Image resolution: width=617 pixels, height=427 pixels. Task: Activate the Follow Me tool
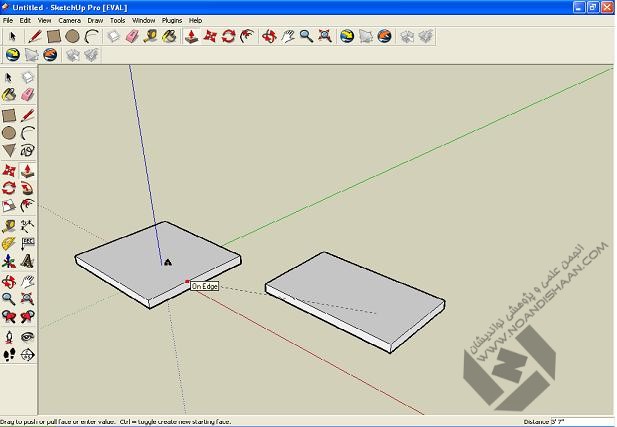coord(28,188)
